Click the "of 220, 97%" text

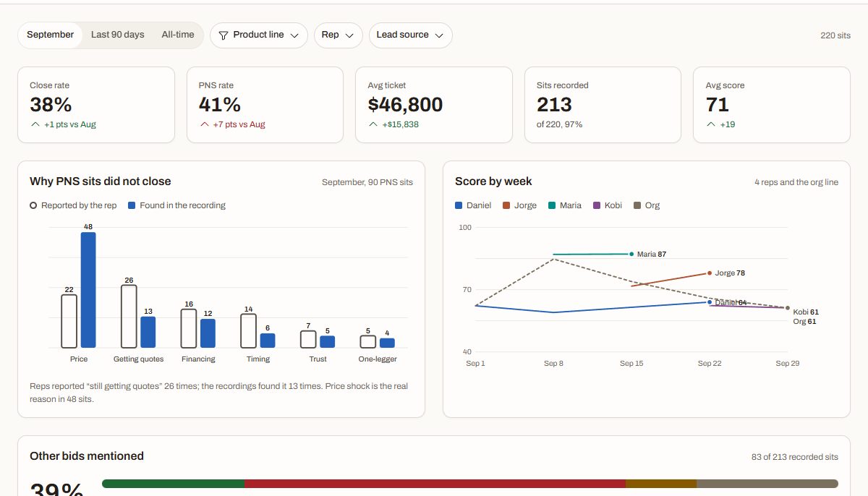pos(559,124)
